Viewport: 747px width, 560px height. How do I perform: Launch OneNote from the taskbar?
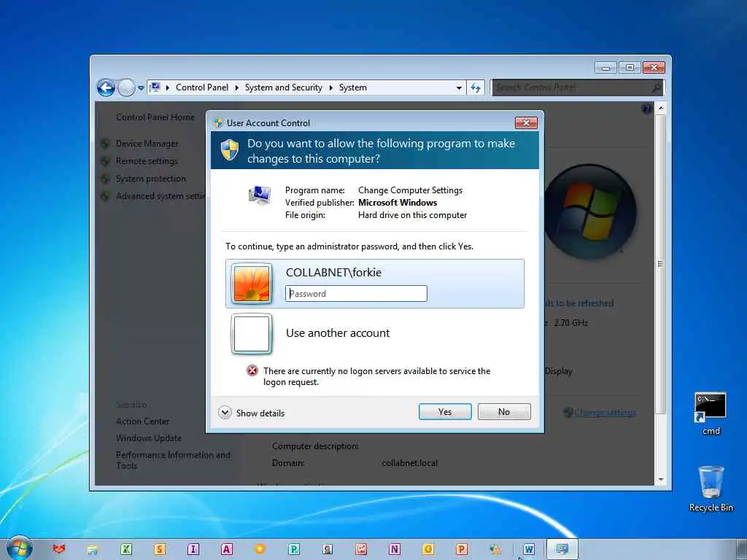click(x=395, y=549)
